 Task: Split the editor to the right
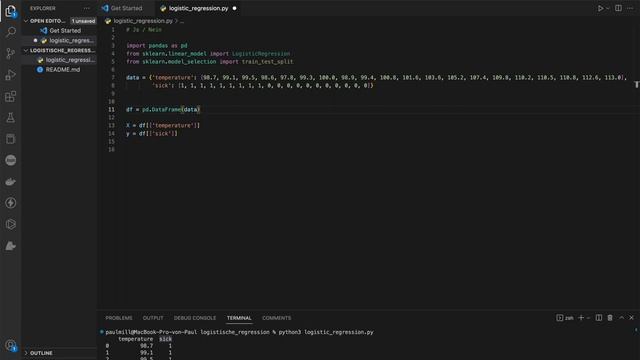[618, 8]
